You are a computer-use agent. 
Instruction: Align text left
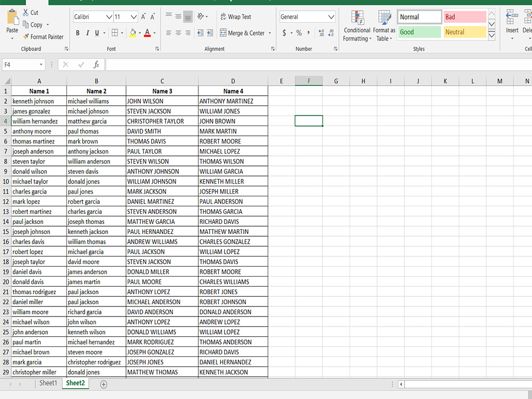tap(169, 33)
